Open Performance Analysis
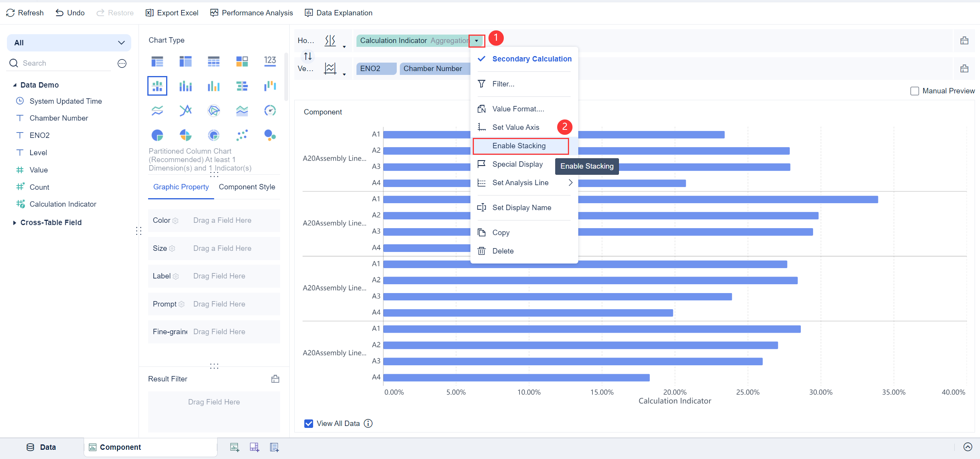This screenshot has width=980, height=459. click(252, 13)
